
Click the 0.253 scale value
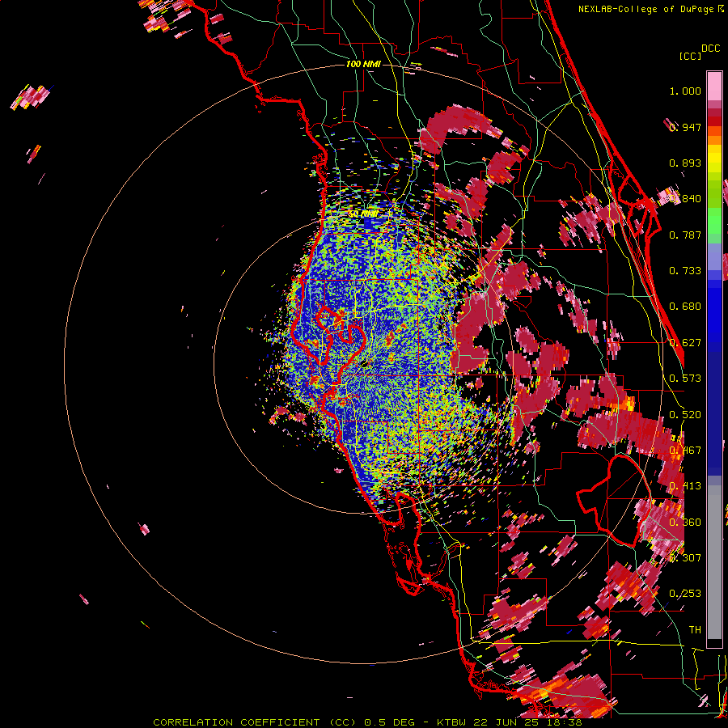coord(685,594)
